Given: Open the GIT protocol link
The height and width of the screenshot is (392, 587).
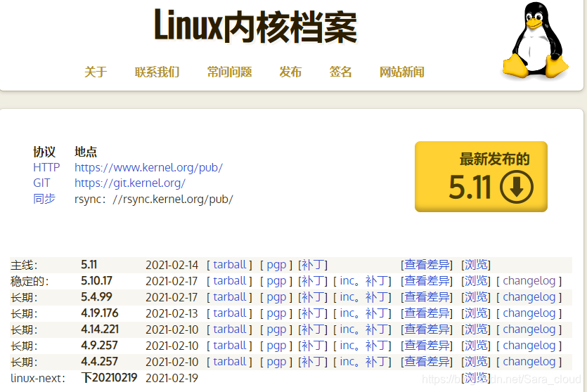Looking at the screenshot, I should pos(41,183).
